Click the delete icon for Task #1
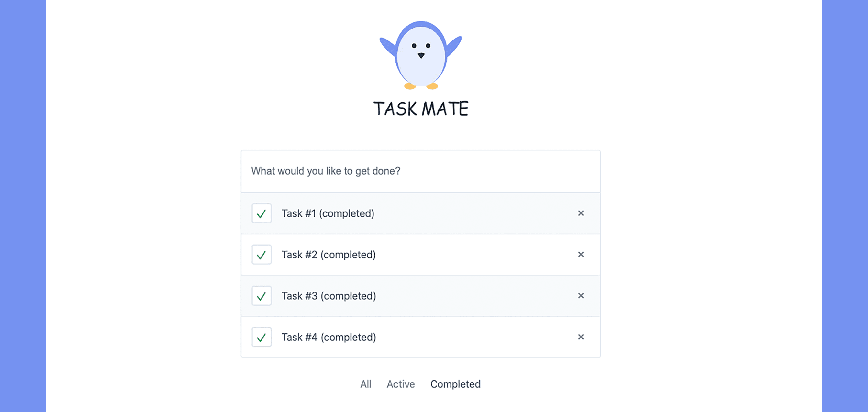 [x=581, y=213]
